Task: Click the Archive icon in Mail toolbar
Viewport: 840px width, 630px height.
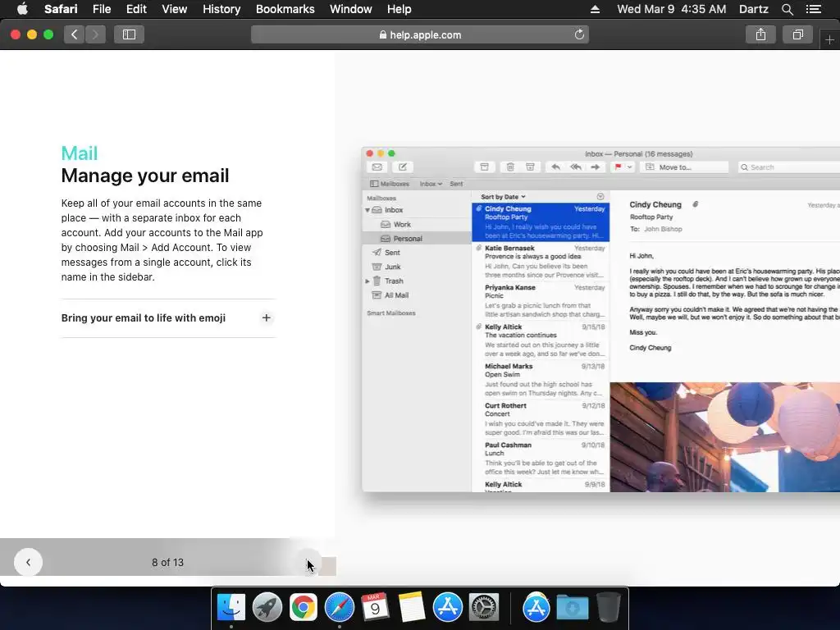Action: coord(484,167)
